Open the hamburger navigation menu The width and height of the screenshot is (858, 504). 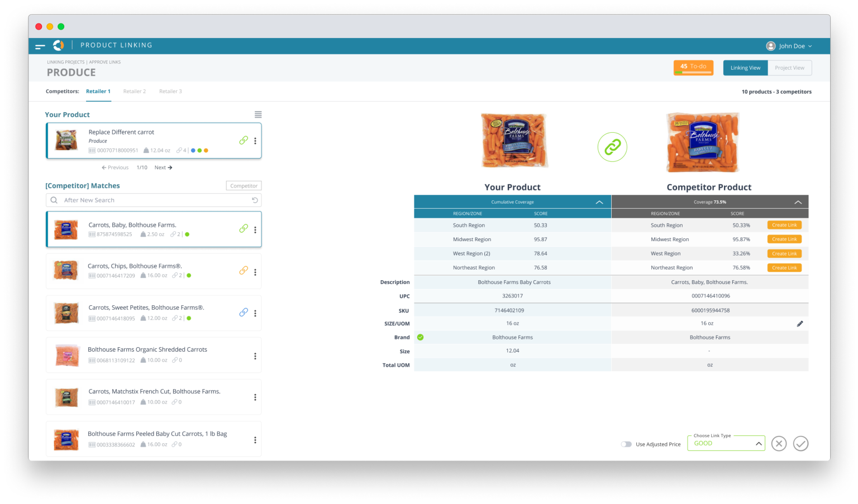pyautogui.click(x=40, y=46)
